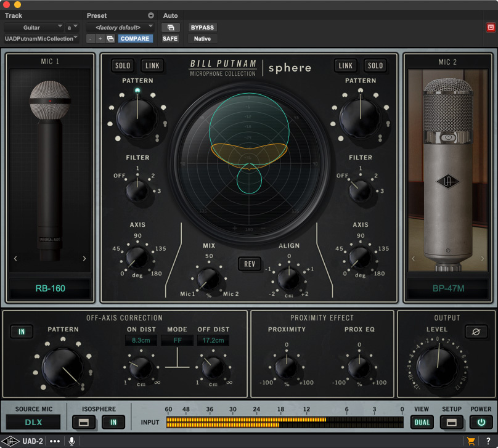Open the factory default preset dropdown
This screenshot has width=498, height=448.
click(120, 27)
